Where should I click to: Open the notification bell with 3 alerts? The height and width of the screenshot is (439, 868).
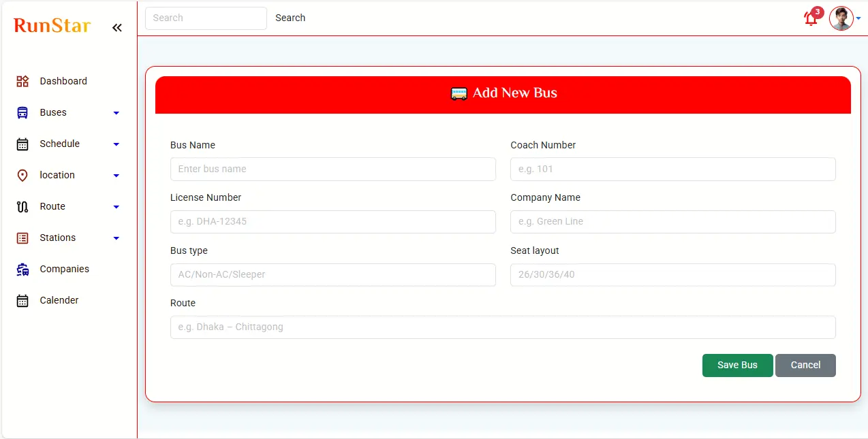[811, 18]
